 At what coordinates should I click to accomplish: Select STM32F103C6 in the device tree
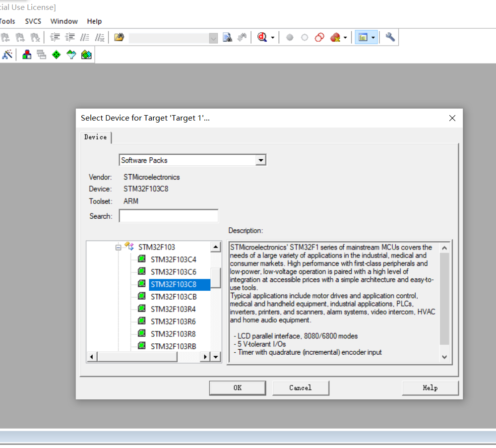coord(173,272)
